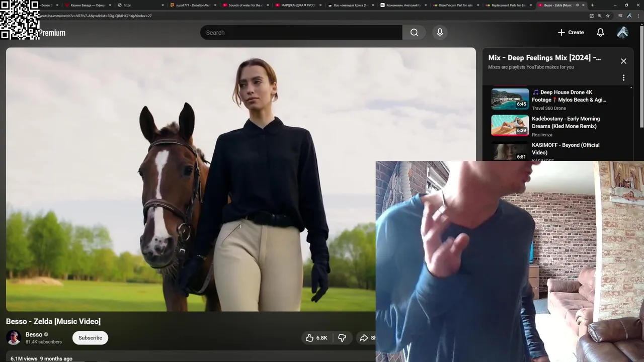Close the Deep Feelings Mix playlist panel
Viewport: 644px width, 362px height.
(x=623, y=61)
